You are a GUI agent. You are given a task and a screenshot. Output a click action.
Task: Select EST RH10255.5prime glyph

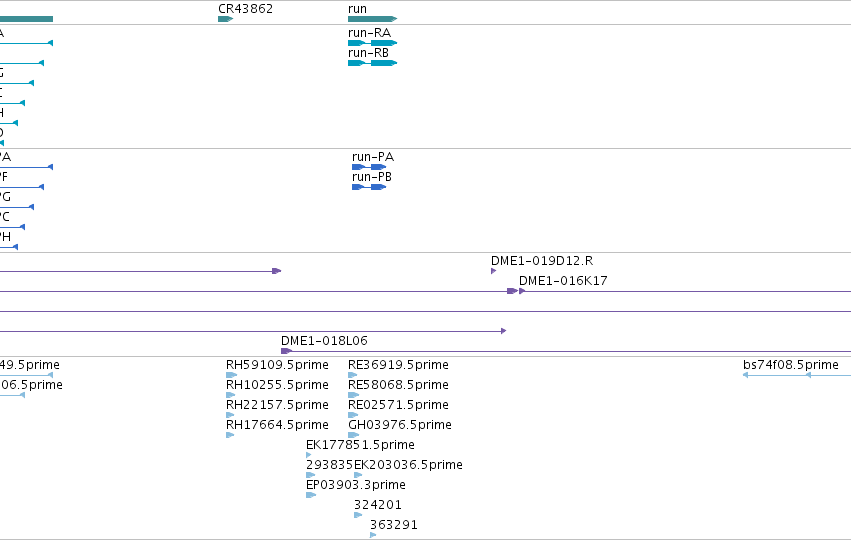point(231,395)
